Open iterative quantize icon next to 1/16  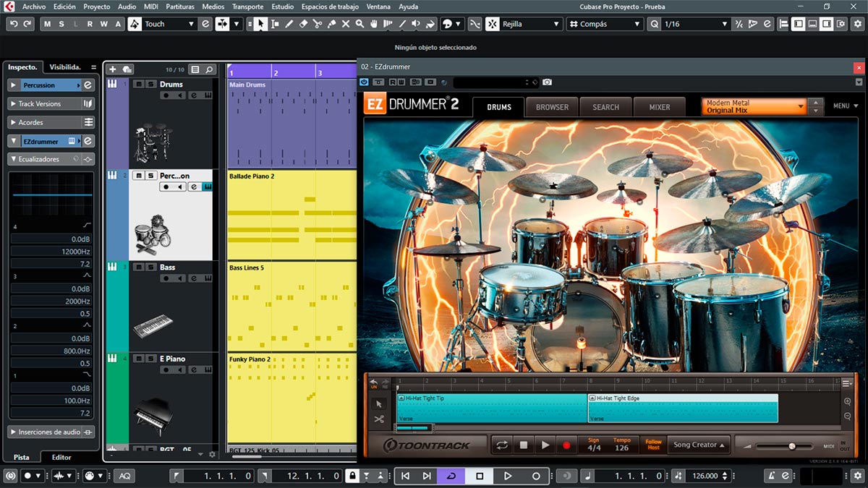click(x=739, y=24)
